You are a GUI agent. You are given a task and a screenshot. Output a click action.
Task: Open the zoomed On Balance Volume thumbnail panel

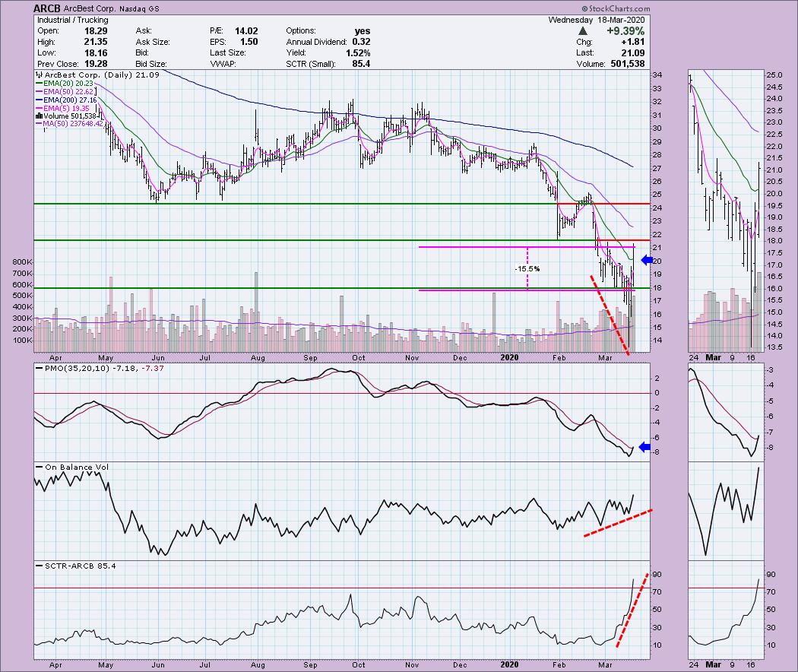coord(726,511)
